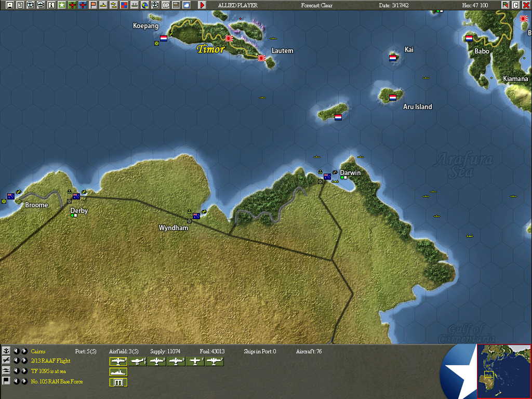Open the OP icon in toolbar
Image resolution: width=532 pixels, height=399 pixels.
(x=166, y=5)
